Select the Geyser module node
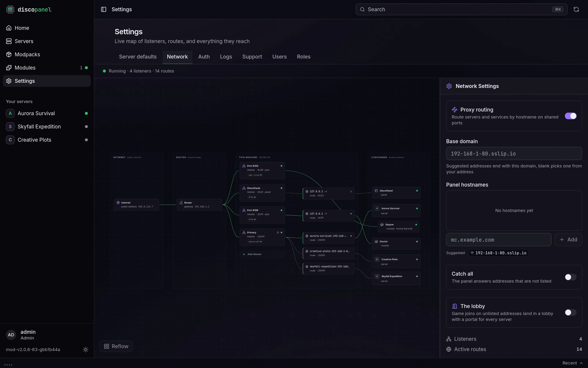588x368 pixels. tap(399, 227)
